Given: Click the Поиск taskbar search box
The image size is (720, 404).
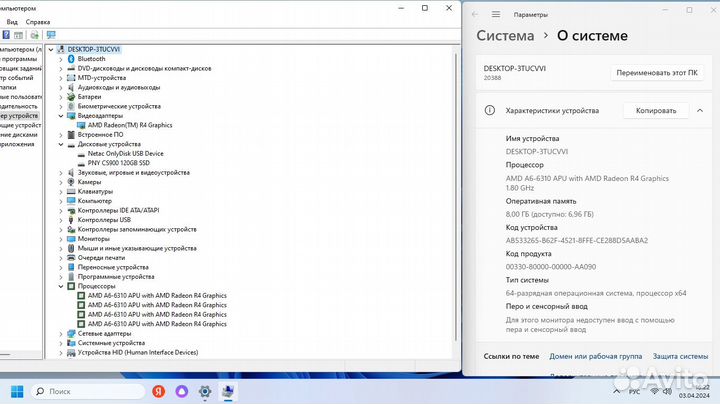Looking at the screenshot, I should pyautogui.click(x=88, y=391).
